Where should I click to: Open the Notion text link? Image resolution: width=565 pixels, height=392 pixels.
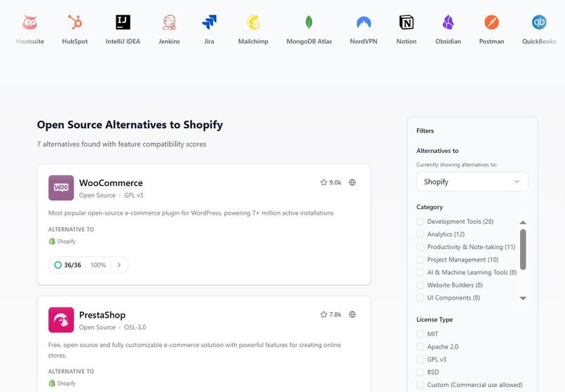407,41
